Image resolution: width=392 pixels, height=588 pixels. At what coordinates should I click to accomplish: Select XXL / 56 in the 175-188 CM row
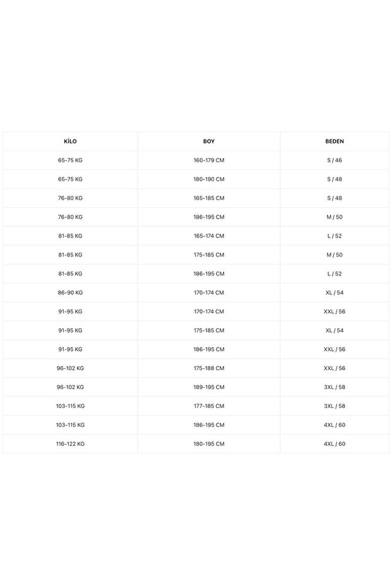coord(334,368)
